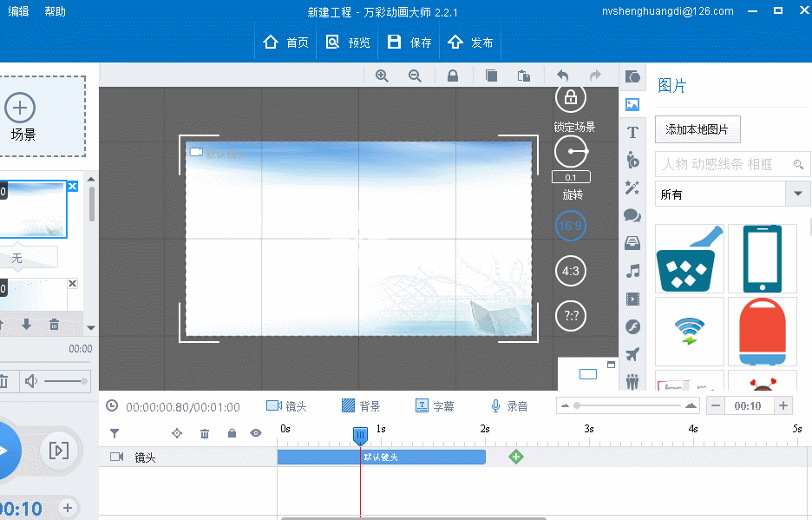Image resolution: width=812 pixels, height=520 pixels.
Task: Select the red speaker picture thumbnail
Action: pyautogui.click(x=762, y=332)
